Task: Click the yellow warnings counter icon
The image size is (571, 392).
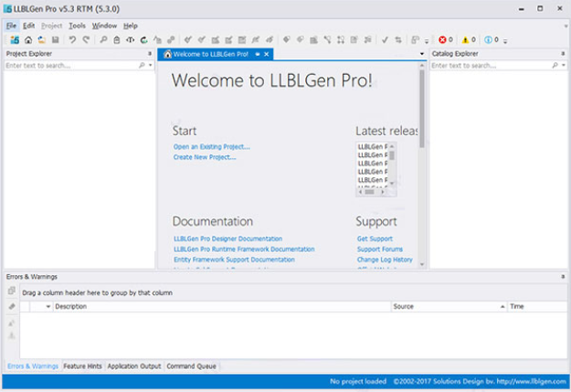Action: tap(466, 40)
